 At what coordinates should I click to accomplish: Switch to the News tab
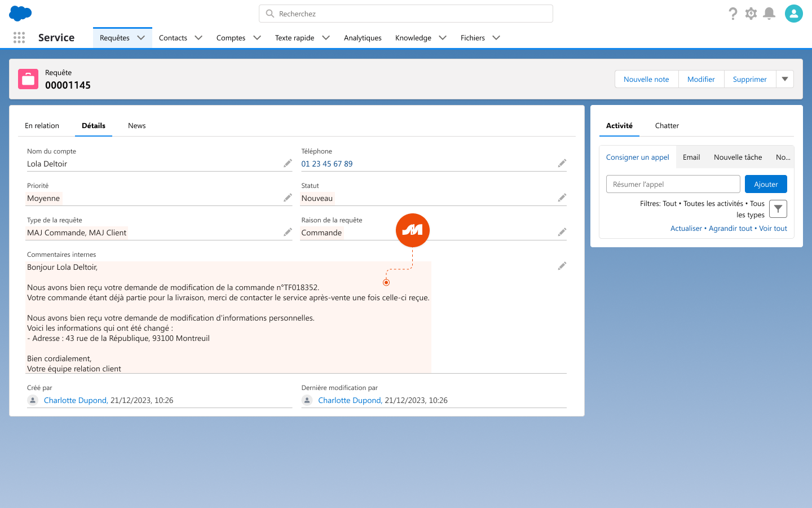(136, 126)
